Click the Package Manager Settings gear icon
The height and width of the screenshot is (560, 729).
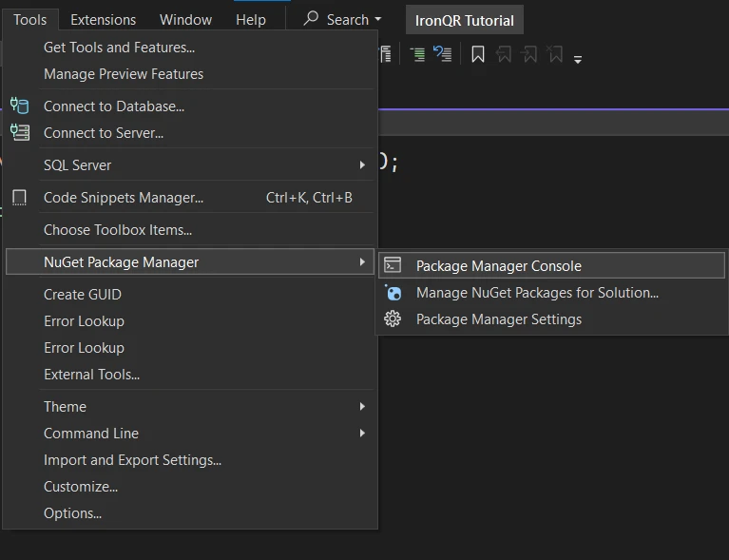click(393, 319)
